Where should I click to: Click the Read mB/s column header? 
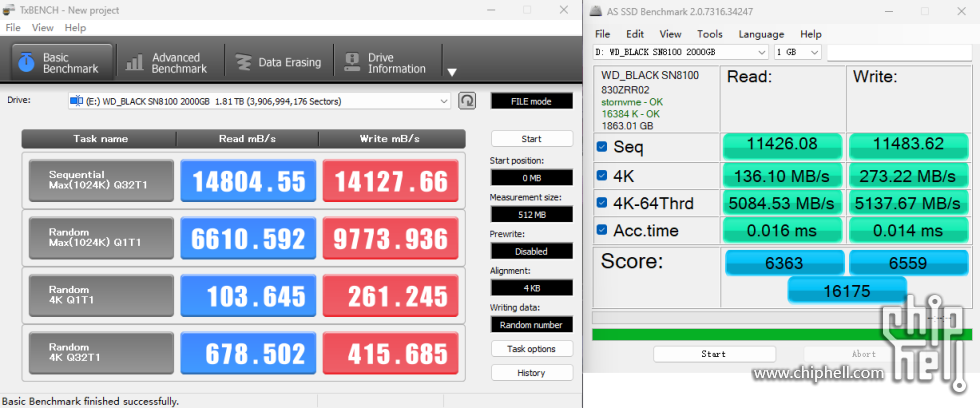coord(248,139)
